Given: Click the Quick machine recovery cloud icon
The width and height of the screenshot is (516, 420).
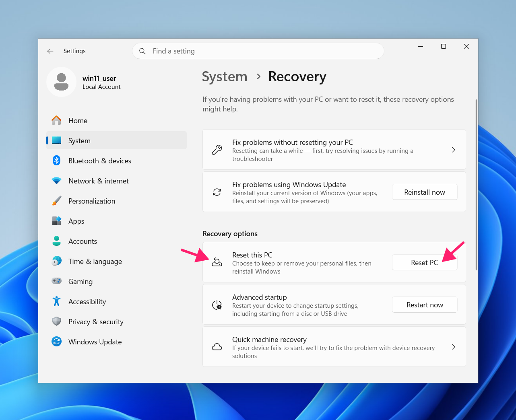Looking at the screenshot, I should tap(217, 347).
